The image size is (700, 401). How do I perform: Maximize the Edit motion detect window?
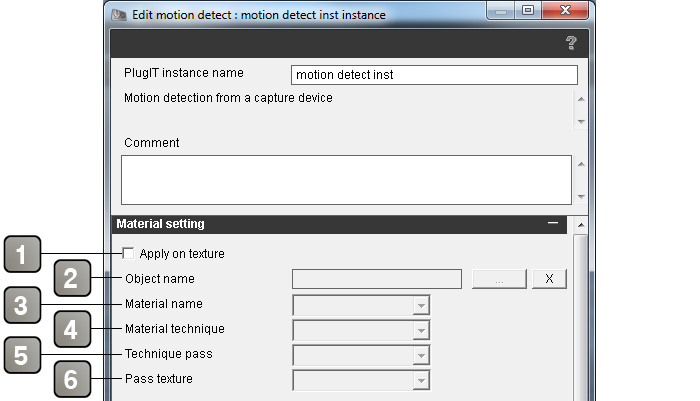coord(528,10)
